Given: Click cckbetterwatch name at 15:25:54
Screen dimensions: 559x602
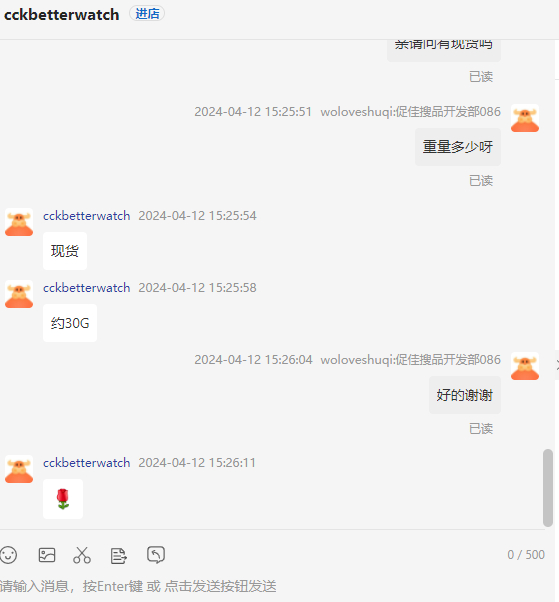Looking at the screenshot, I should coord(86,216).
